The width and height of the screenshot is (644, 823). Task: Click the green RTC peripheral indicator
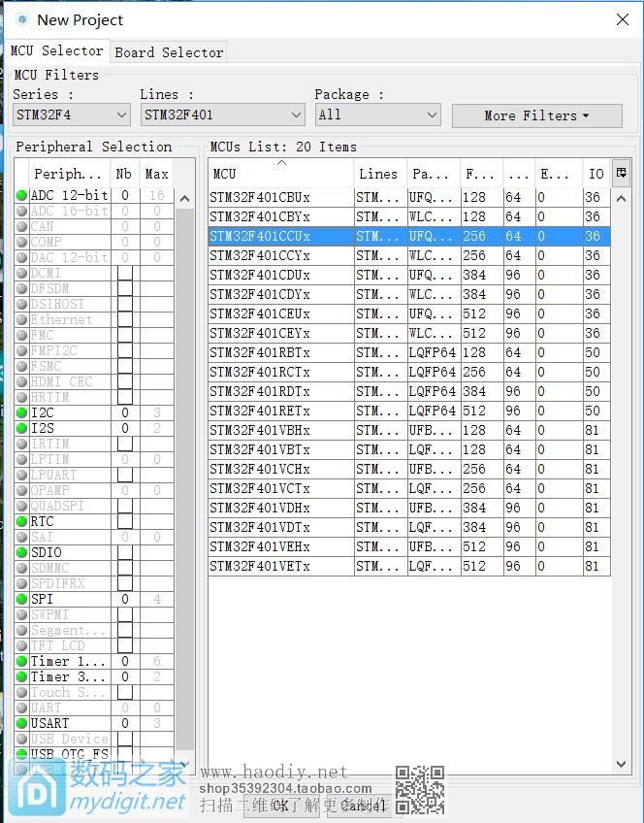[x=21, y=521]
